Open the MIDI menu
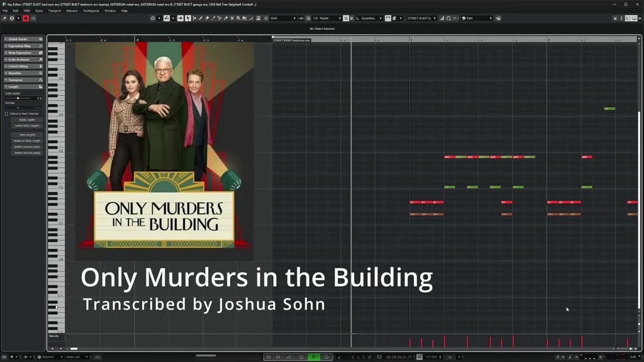644x362 pixels. [27, 11]
